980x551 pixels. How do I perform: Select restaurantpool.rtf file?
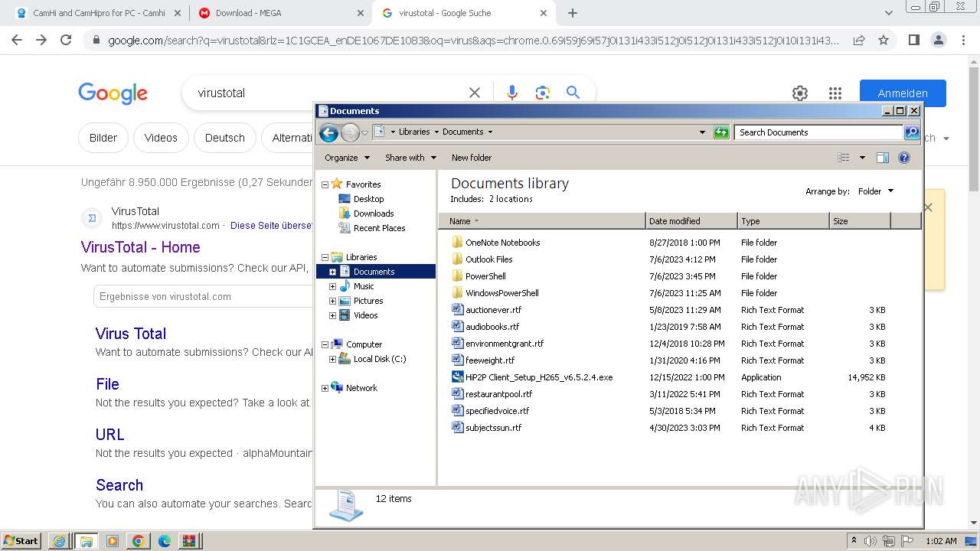pyautogui.click(x=498, y=394)
